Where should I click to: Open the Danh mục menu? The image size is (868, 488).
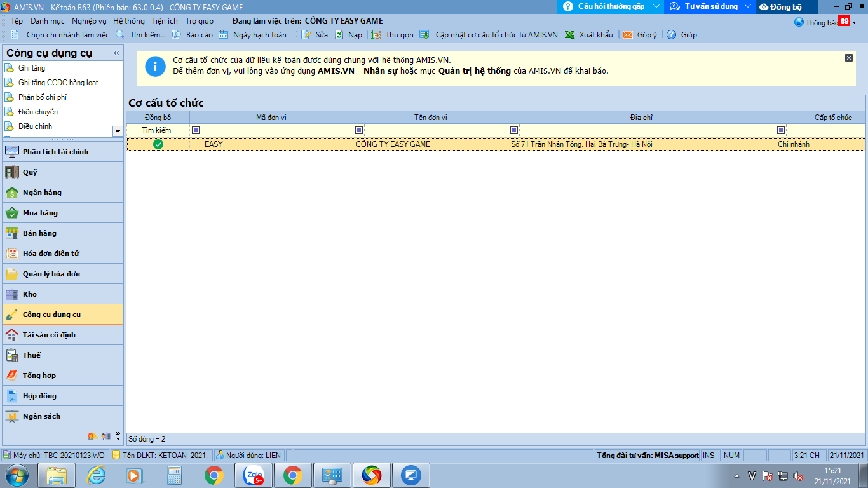pos(47,21)
